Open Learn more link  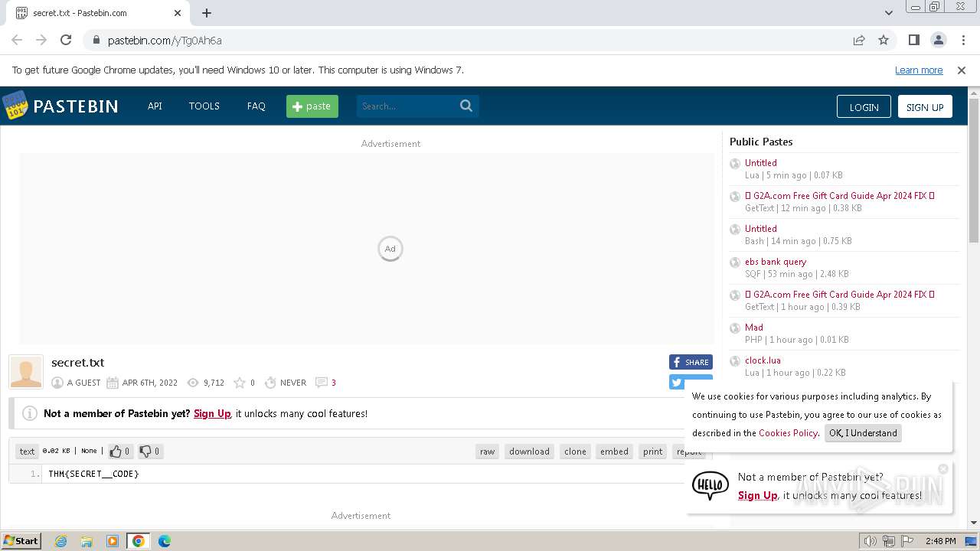coord(919,70)
